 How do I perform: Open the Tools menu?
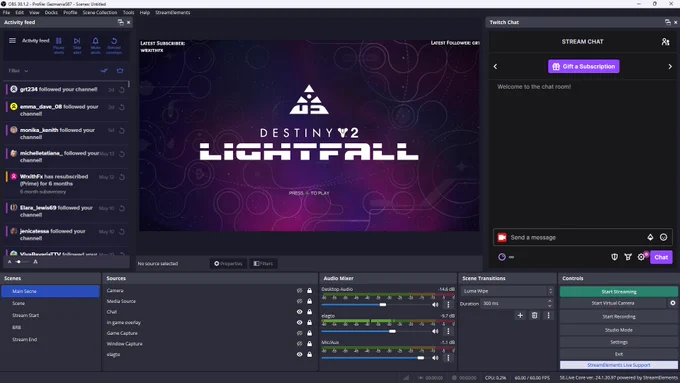coord(128,13)
